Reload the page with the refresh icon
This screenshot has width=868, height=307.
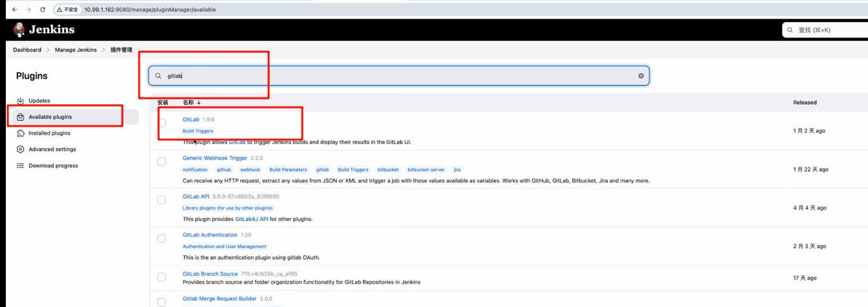[43, 10]
